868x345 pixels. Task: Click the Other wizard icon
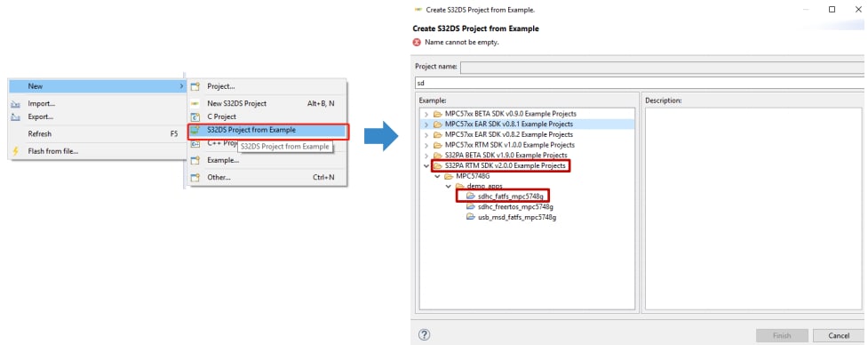pyautogui.click(x=195, y=177)
